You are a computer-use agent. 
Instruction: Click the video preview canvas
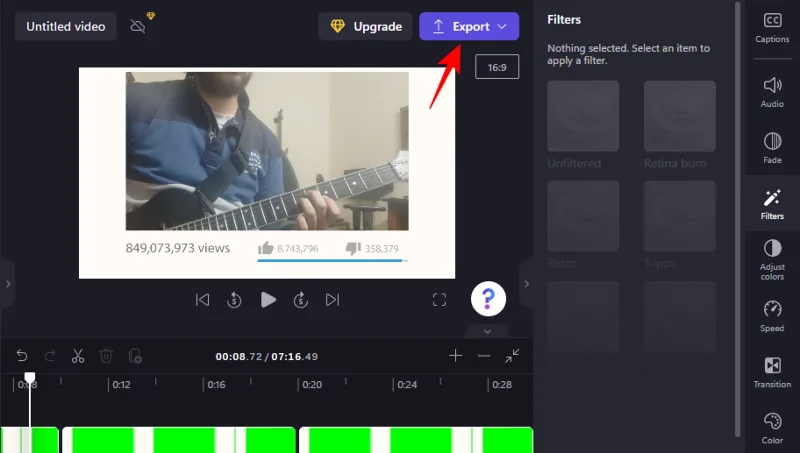coord(267,173)
